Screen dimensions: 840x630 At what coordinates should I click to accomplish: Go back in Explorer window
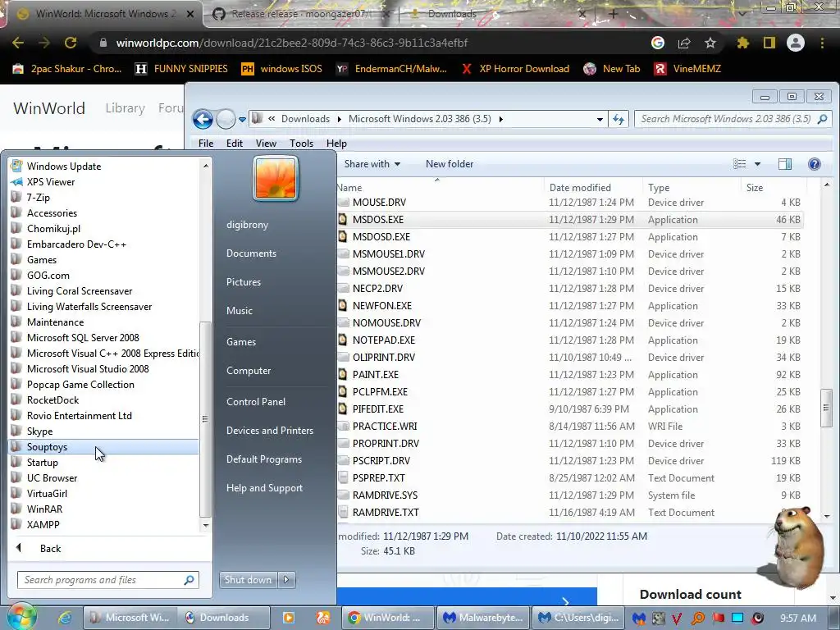click(x=203, y=119)
